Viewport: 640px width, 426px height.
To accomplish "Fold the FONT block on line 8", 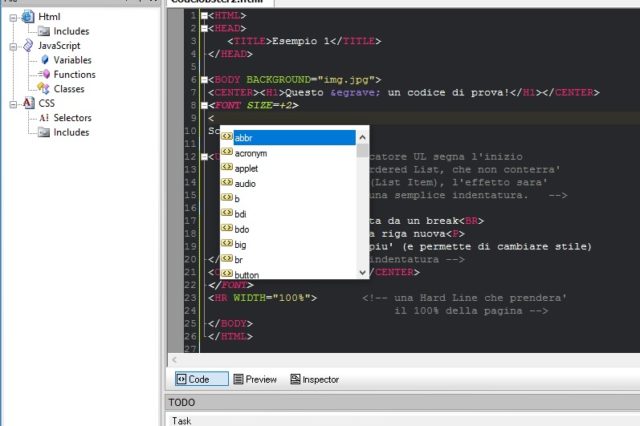I will click(x=204, y=106).
